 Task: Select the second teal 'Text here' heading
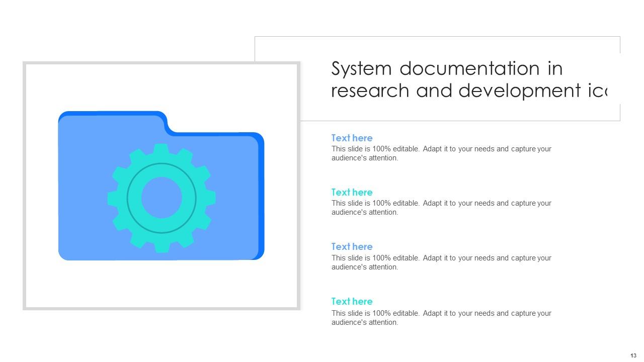coord(352,192)
